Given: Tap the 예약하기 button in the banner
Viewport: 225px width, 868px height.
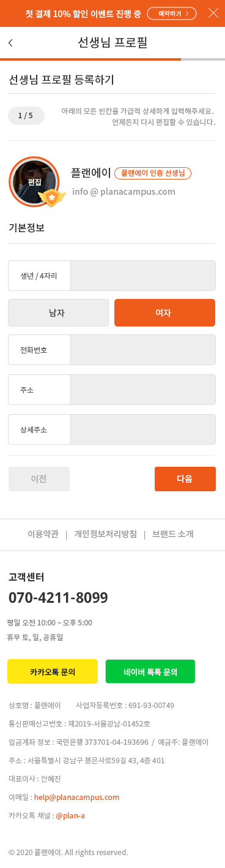Looking at the screenshot, I should point(172,13).
